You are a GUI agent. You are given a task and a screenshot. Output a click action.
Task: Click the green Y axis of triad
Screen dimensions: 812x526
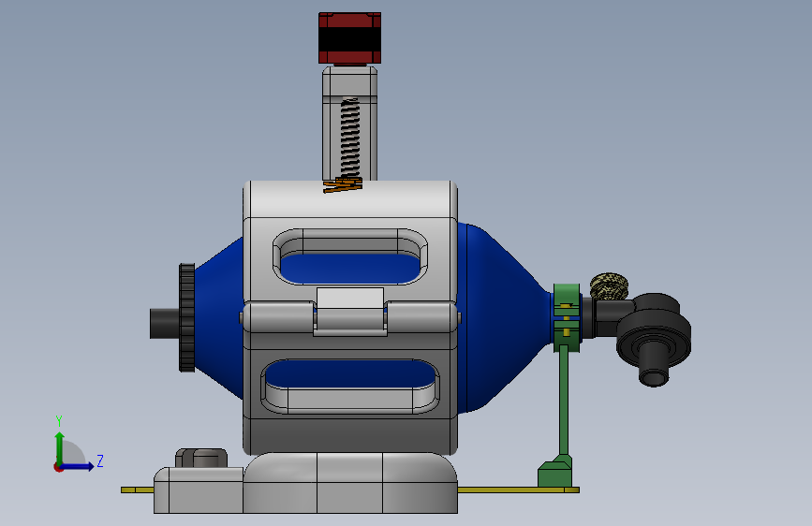[x=60, y=448]
